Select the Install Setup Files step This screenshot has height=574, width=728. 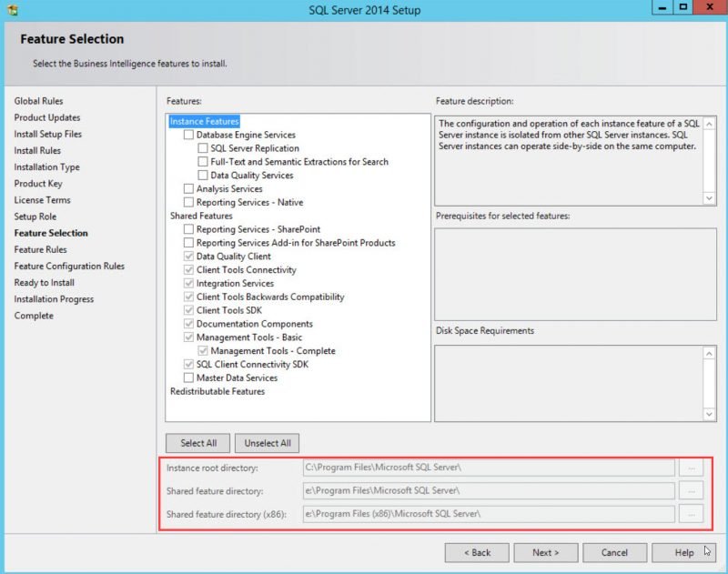click(48, 134)
